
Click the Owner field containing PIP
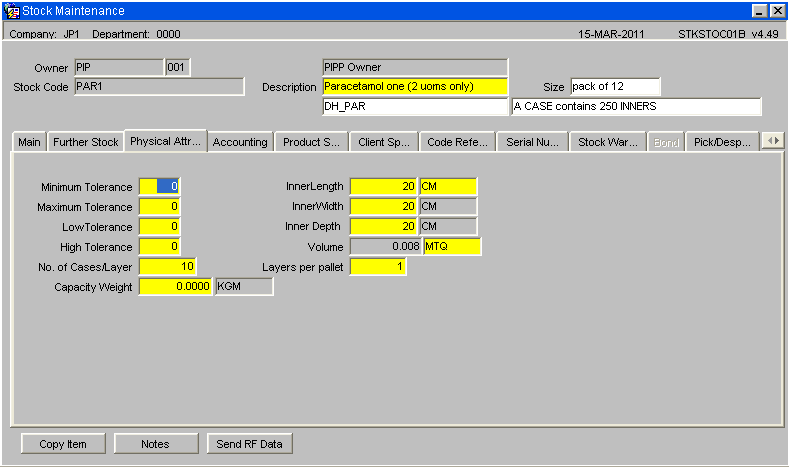119,67
